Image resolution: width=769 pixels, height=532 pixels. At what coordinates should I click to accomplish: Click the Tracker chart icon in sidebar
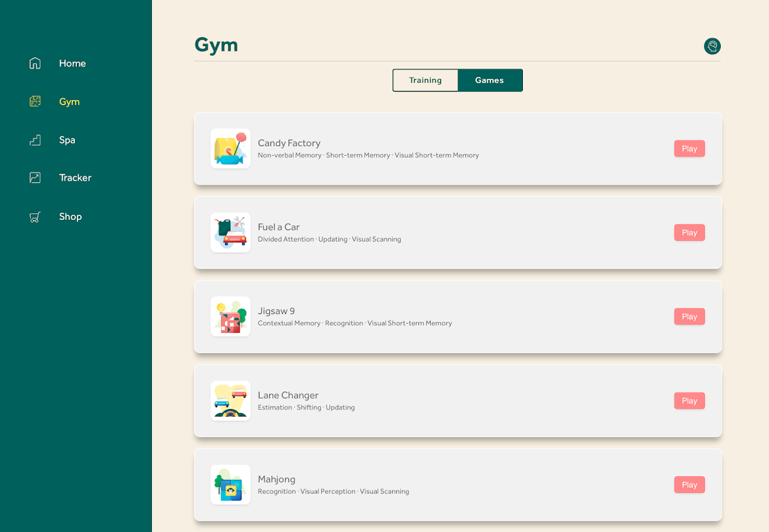(x=35, y=178)
